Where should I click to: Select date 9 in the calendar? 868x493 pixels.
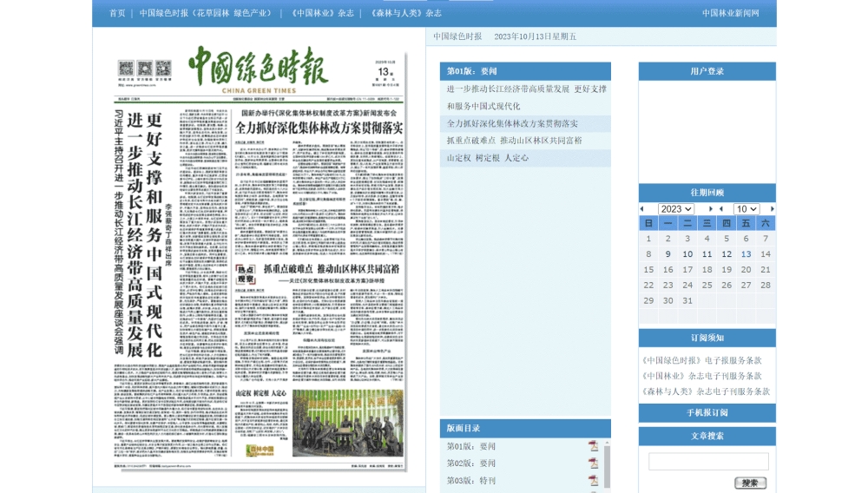click(x=668, y=254)
